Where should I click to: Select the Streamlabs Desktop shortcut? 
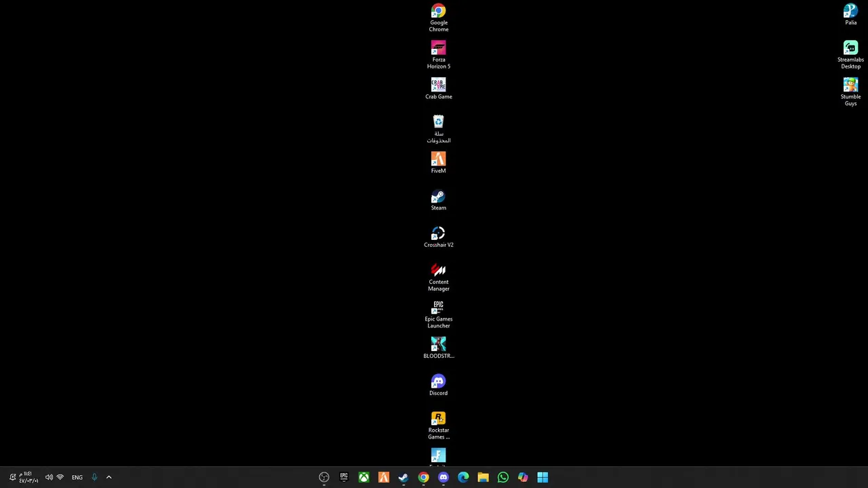(x=850, y=55)
